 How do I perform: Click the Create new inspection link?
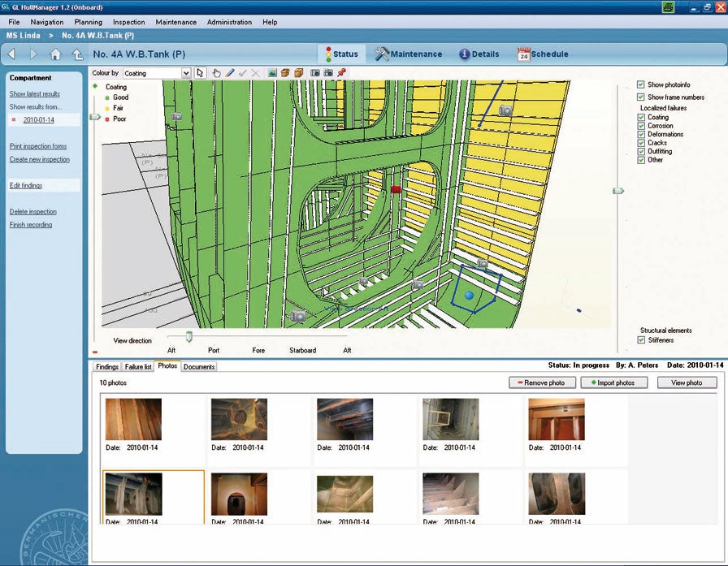[39, 159]
